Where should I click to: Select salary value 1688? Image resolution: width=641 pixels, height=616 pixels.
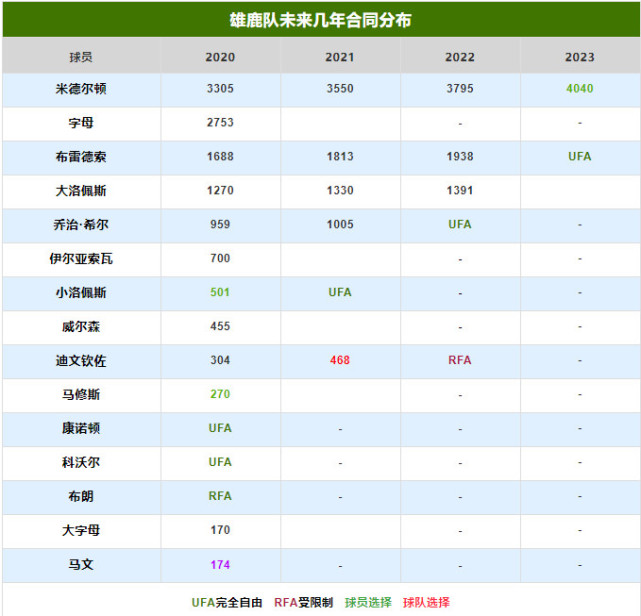click(220, 157)
